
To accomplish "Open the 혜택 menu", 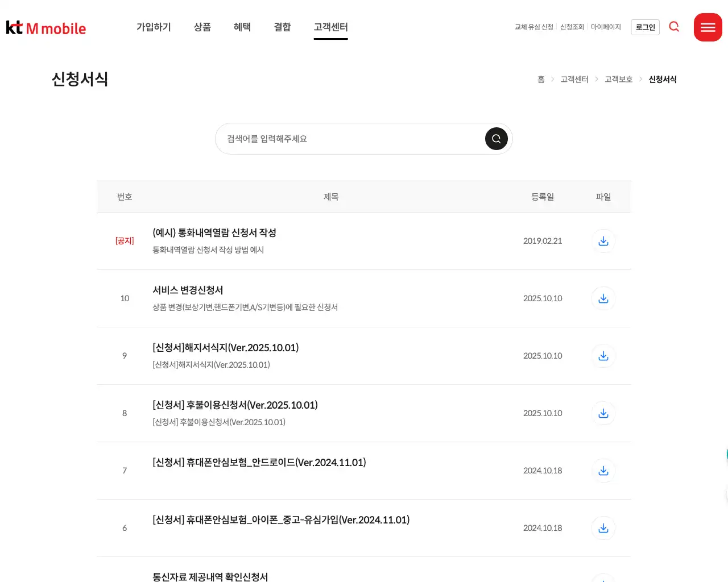I will (x=242, y=27).
